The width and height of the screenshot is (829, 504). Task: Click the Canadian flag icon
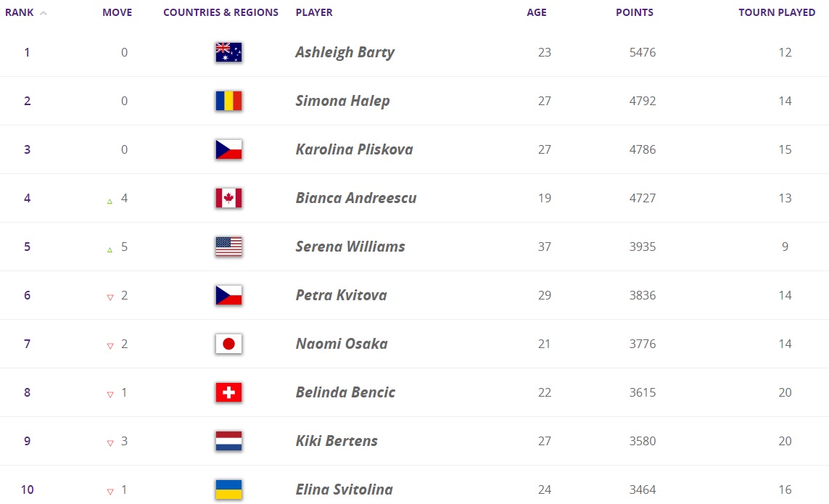click(228, 198)
